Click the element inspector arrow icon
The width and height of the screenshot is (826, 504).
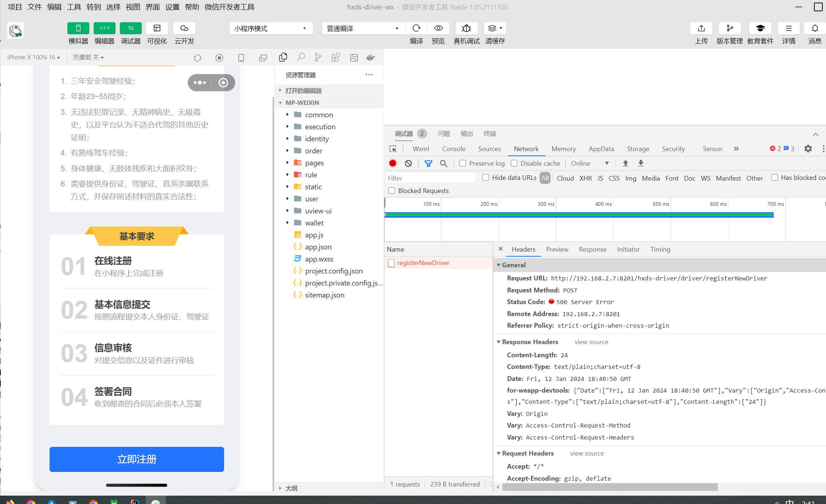(x=393, y=149)
